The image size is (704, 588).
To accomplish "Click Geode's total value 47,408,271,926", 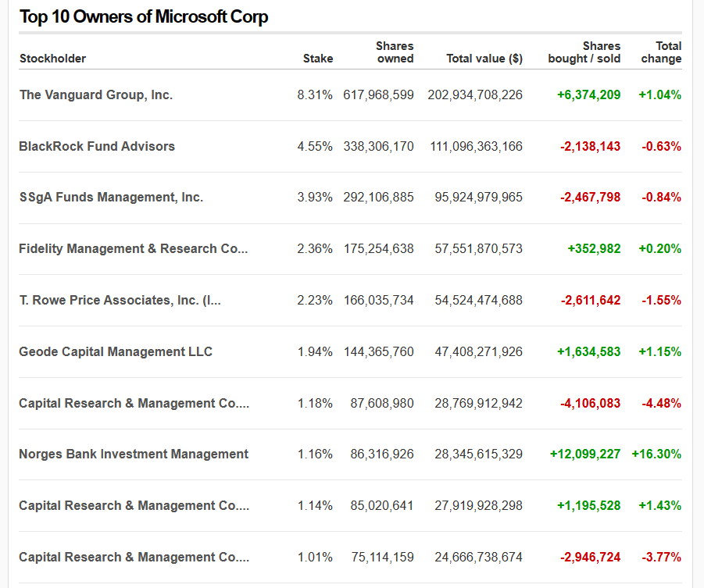I will pyautogui.click(x=479, y=351).
